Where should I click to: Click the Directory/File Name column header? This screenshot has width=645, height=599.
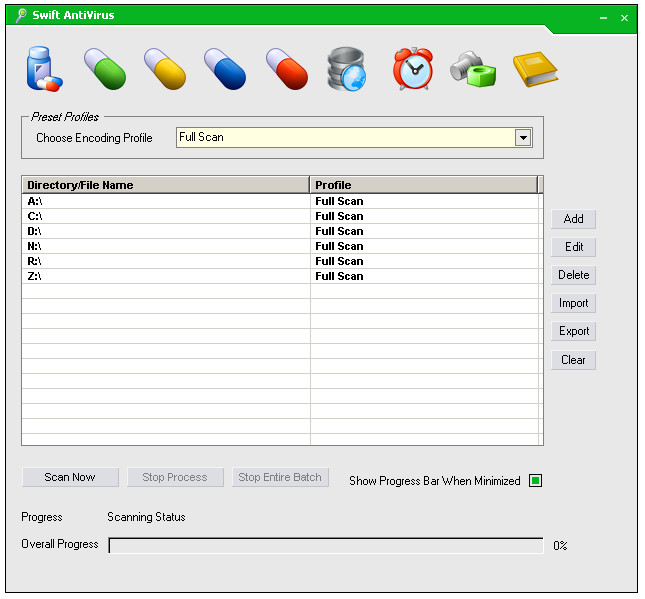(x=165, y=185)
